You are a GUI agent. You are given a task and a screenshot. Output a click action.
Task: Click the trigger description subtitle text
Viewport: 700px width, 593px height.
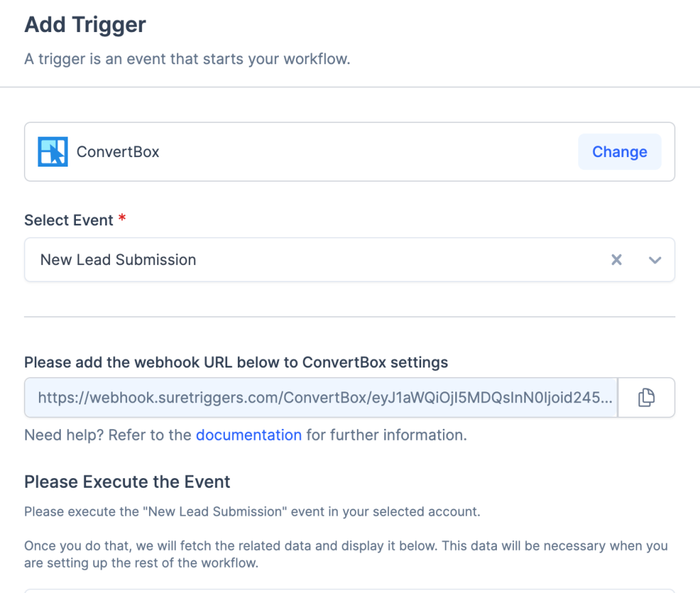click(x=187, y=59)
